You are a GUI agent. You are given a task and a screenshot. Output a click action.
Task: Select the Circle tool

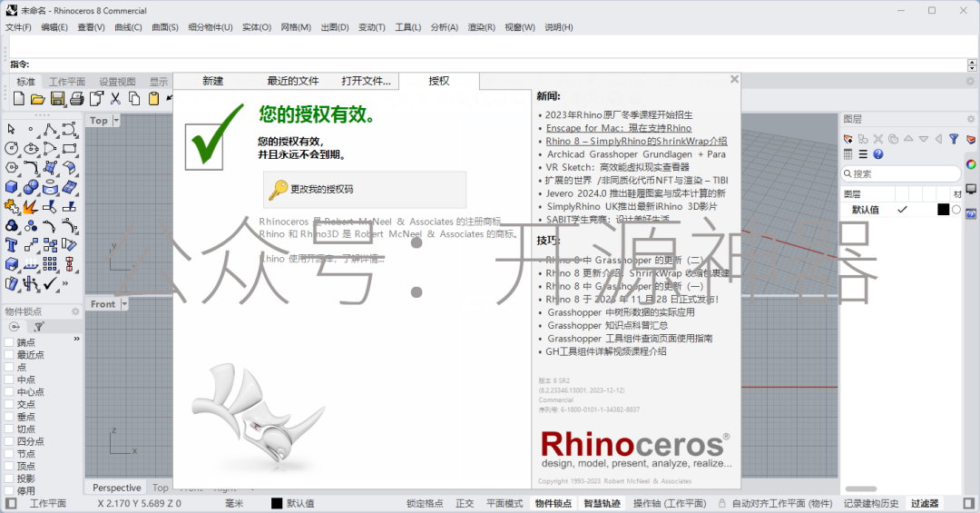point(11,148)
